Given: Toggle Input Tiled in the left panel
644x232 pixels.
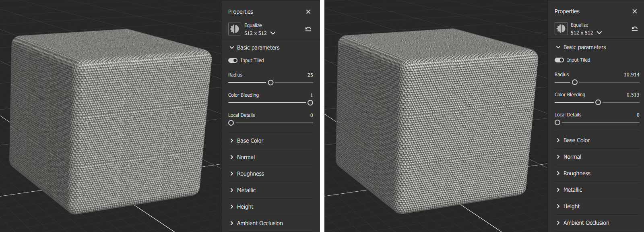Looking at the screenshot, I should tap(233, 60).
